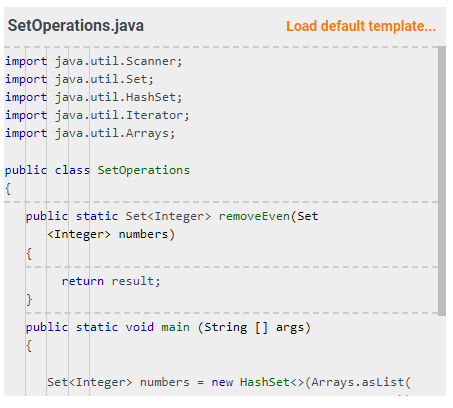Click the closing brace after return result
The height and width of the screenshot is (408, 453).
click(x=29, y=300)
